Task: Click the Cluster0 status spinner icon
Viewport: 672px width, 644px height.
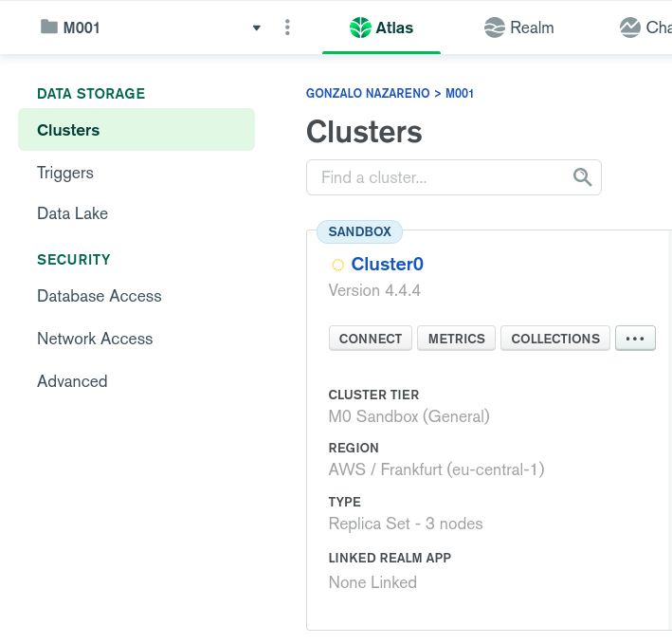Action: tap(337, 265)
